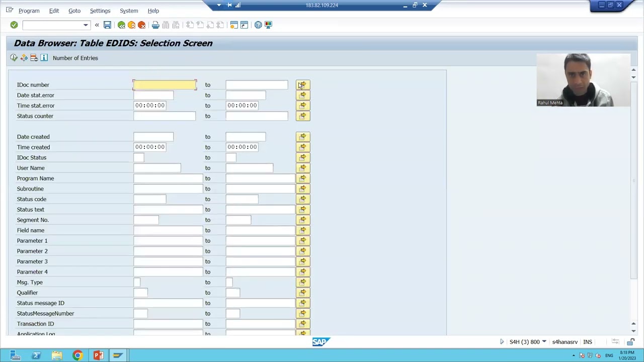Image resolution: width=644 pixels, height=362 pixels.
Task: Click multiple selection arrow for Time stat.error
Action: [x=303, y=106]
